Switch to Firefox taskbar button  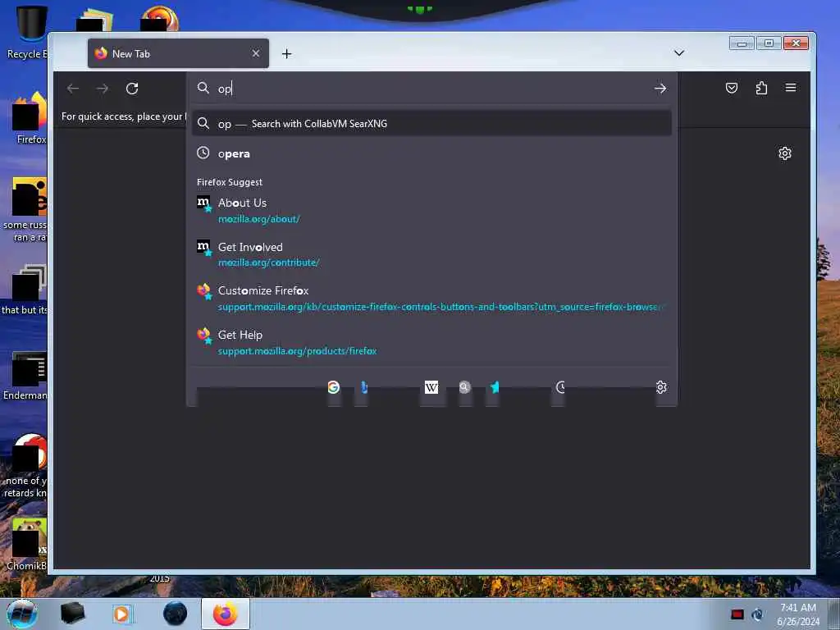pos(226,614)
